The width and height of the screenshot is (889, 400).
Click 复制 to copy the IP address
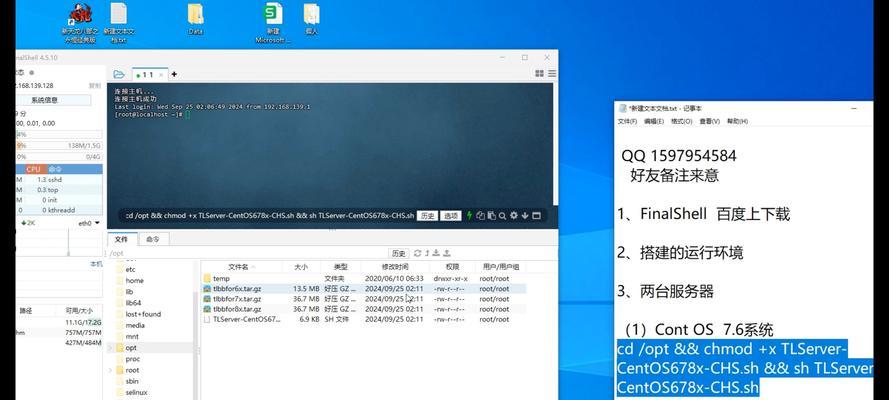95,86
